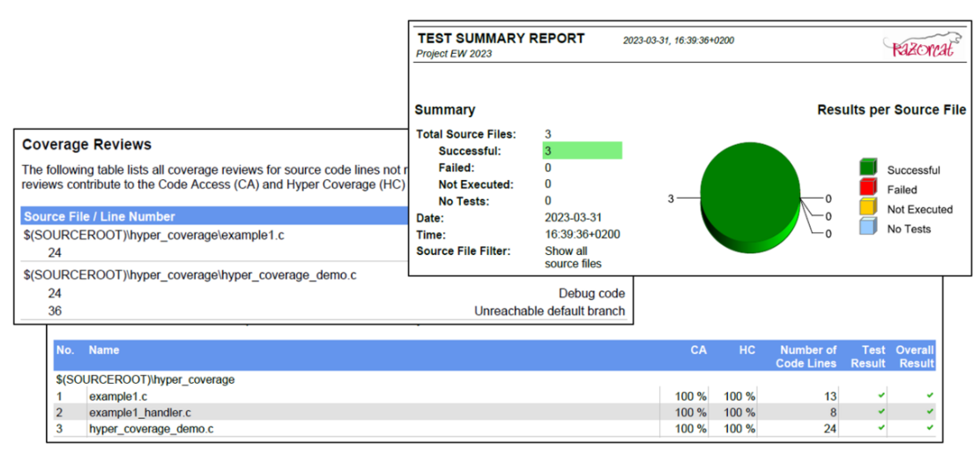Click the red Failed legend cube

868,189
